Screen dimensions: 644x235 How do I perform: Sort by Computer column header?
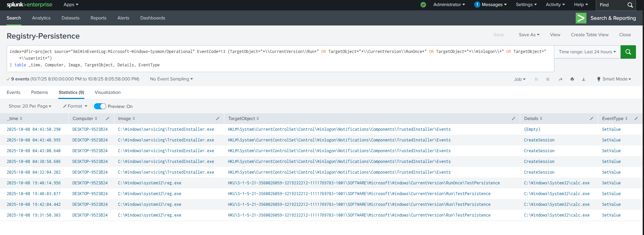(x=85, y=119)
